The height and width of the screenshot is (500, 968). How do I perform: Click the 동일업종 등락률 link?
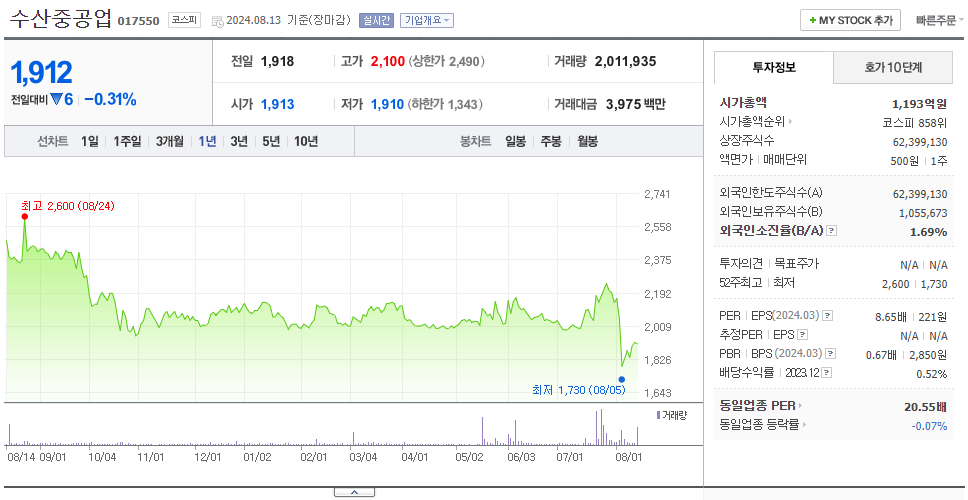click(759, 425)
